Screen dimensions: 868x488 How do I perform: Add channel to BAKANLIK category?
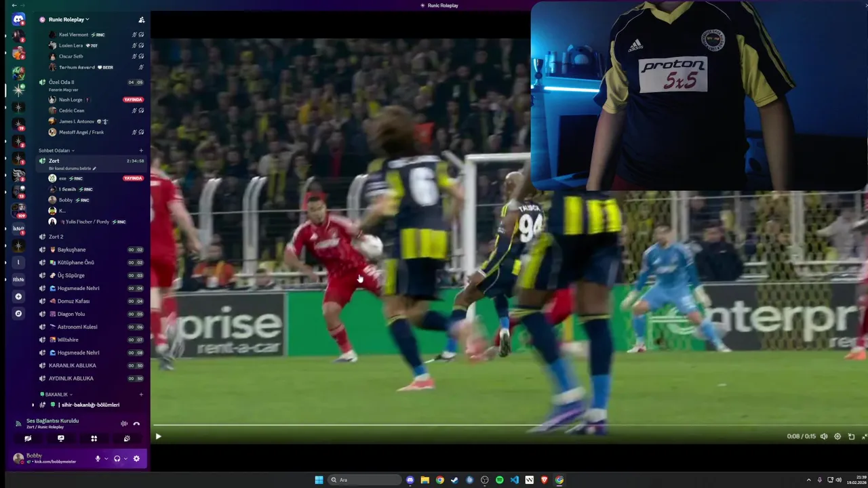[x=141, y=394]
